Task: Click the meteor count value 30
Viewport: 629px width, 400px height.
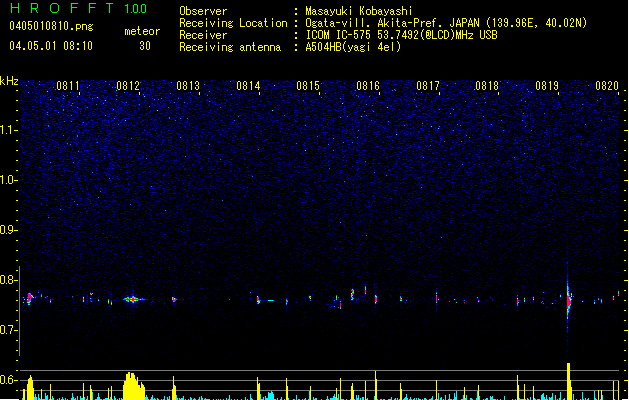Action: click(x=145, y=46)
